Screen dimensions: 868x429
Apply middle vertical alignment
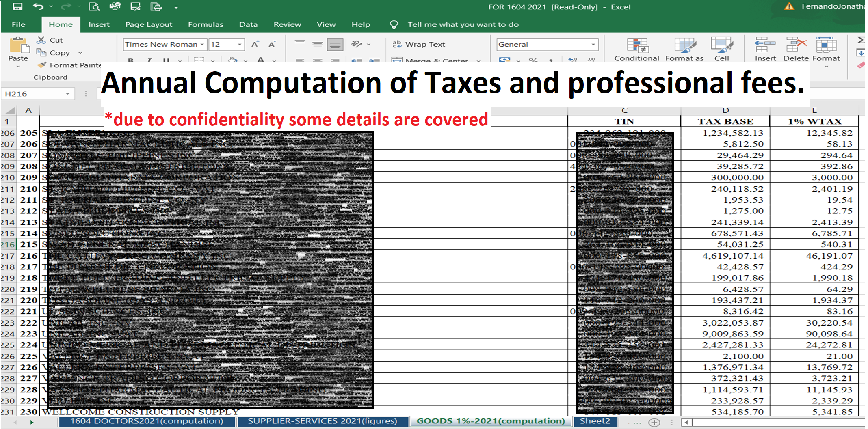318,44
